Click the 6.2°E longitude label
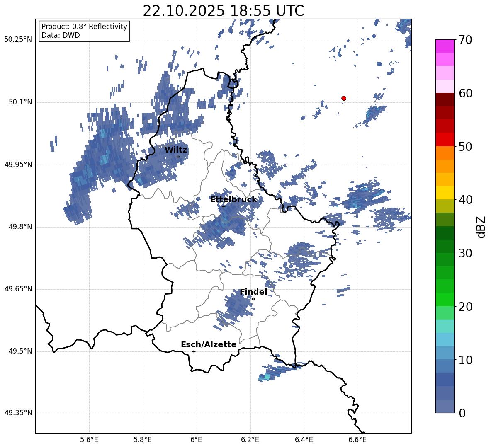 [x=250, y=440]
